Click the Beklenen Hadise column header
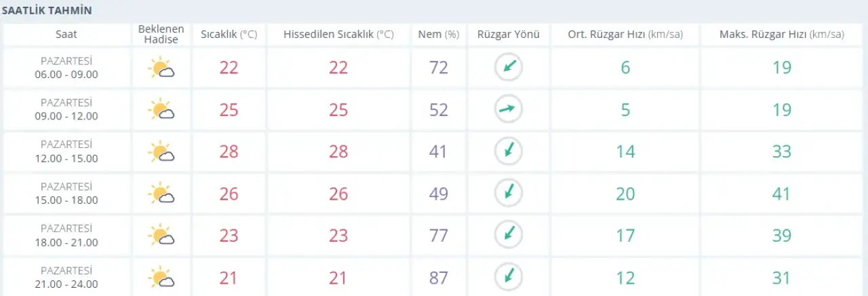868x296 pixels. pos(161,35)
